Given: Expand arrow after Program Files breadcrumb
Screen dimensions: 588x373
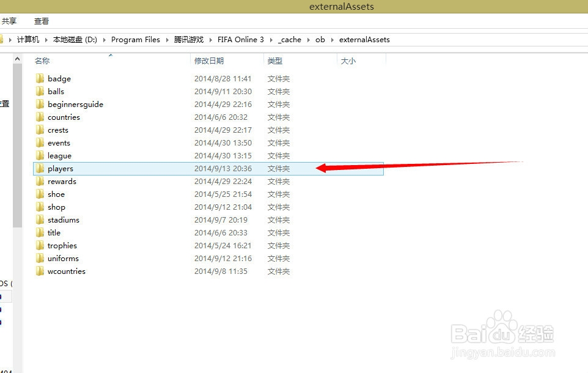Looking at the screenshot, I should click(x=167, y=40).
